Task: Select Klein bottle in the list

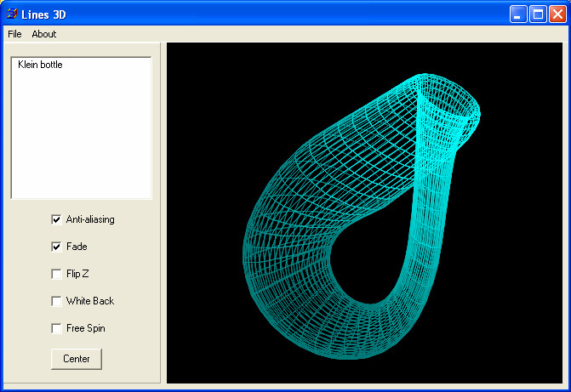Action: point(41,65)
